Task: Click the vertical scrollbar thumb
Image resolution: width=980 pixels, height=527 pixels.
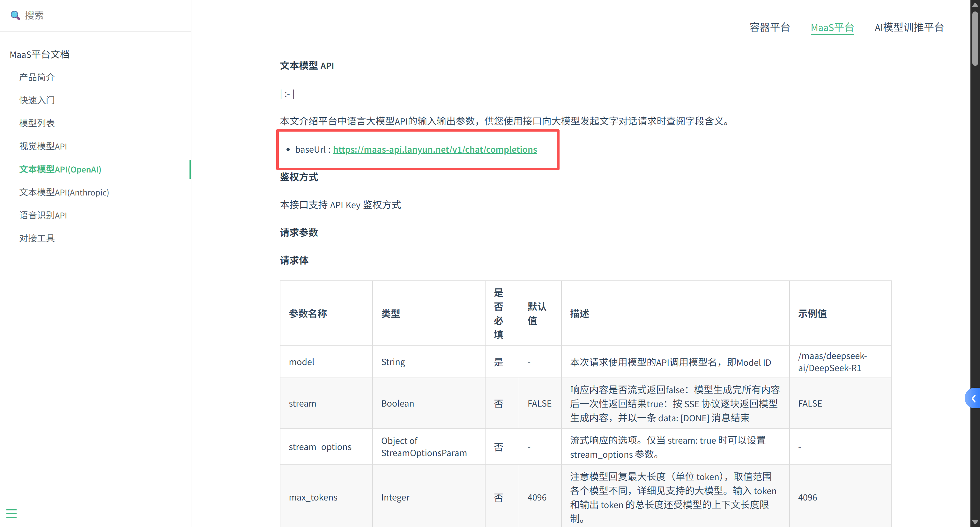Action: coord(975,38)
